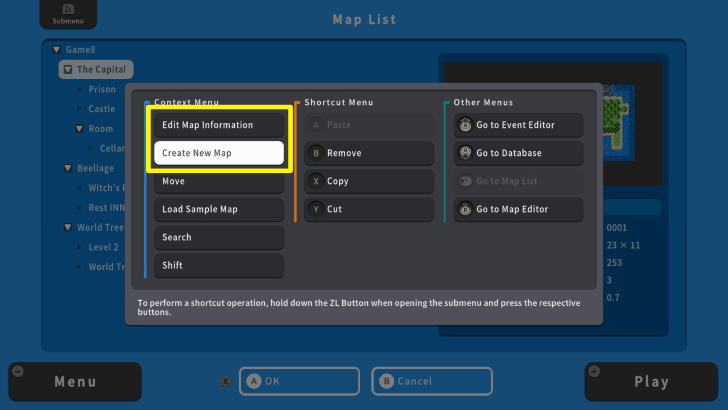This screenshot has width=728, height=410.
Task: Click the value 253 in map details
Action: pyautogui.click(x=614, y=263)
